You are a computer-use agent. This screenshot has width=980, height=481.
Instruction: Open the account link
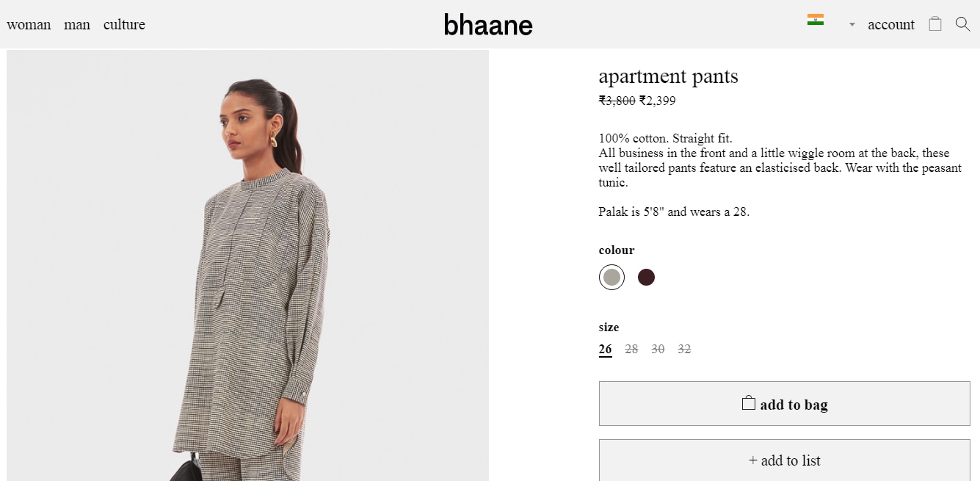(891, 24)
